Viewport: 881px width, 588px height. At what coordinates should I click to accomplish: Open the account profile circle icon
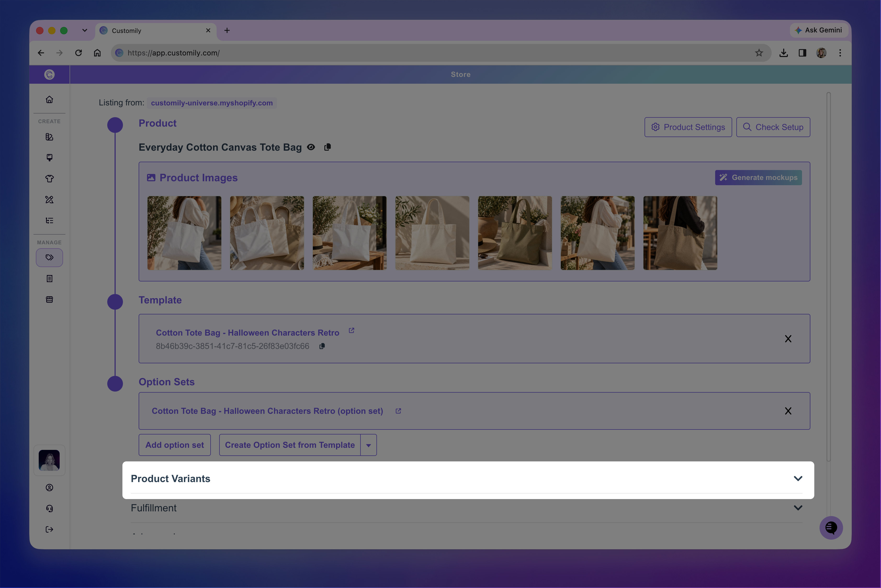49,488
